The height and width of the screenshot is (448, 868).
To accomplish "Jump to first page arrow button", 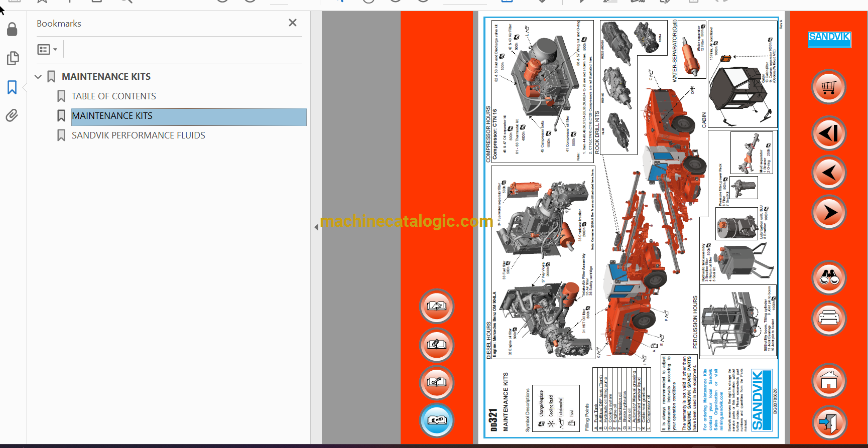I will point(829,133).
